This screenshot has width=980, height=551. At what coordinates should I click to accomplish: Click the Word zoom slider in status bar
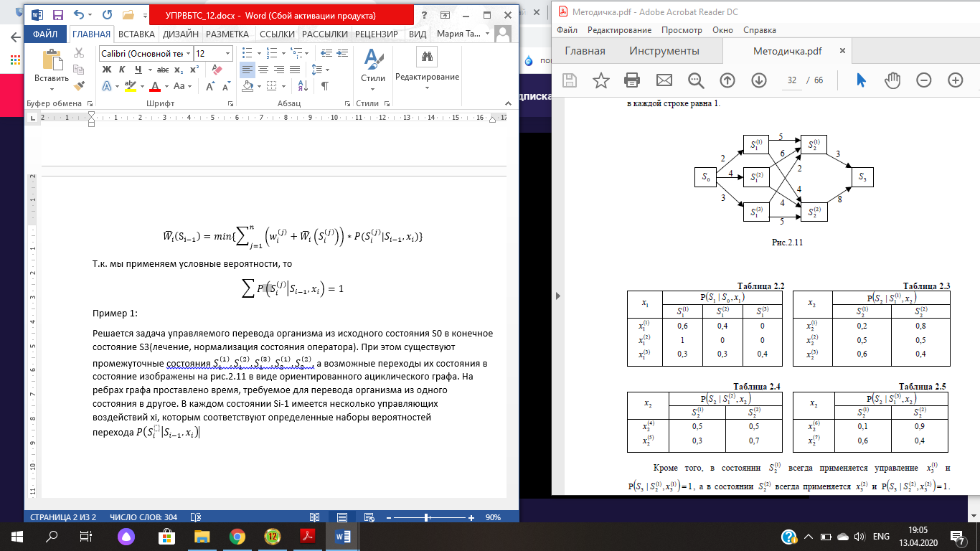tap(427, 517)
